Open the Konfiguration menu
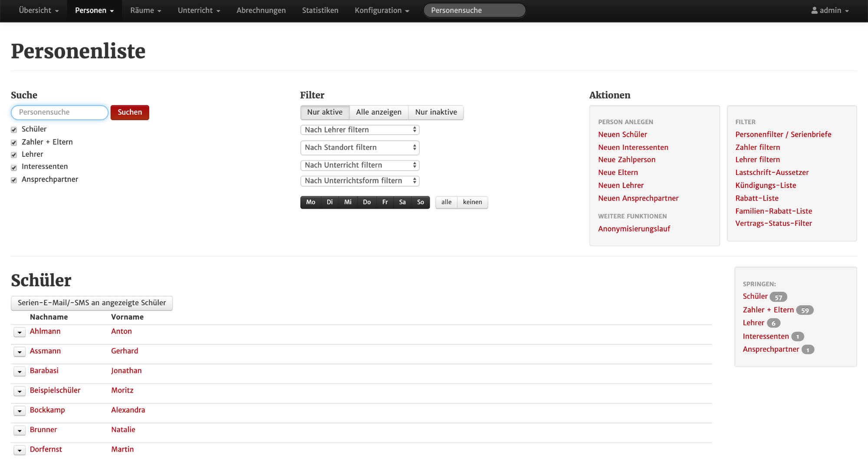Screen dimensions: 868x462 382,10
